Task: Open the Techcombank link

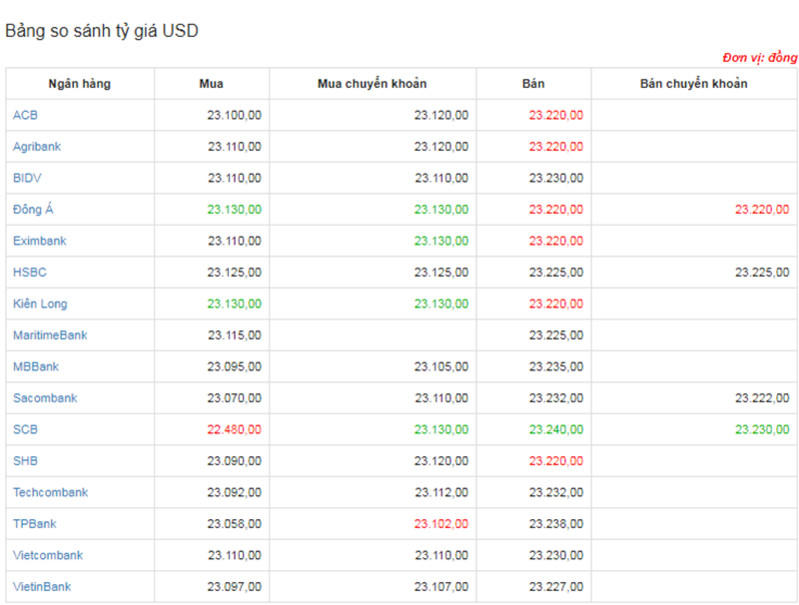Action: tap(50, 492)
